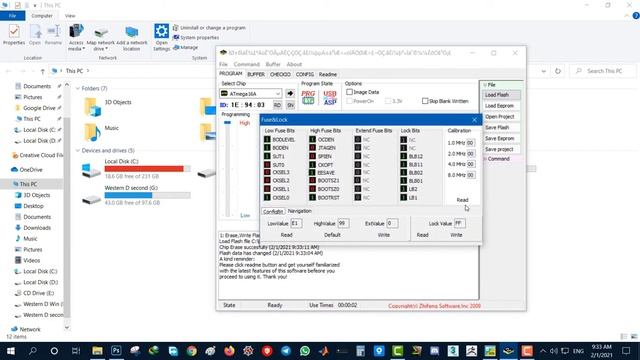Click the Open Project button
The width and height of the screenshot is (640, 360).
[x=502, y=117]
